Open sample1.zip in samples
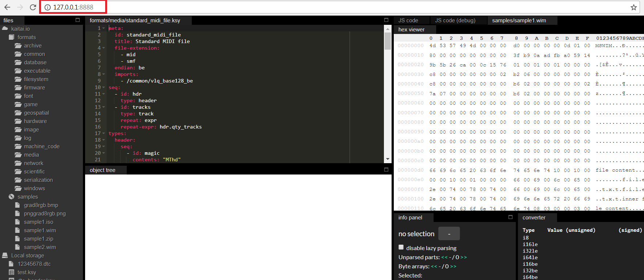The image size is (644, 280). pos(38,239)
